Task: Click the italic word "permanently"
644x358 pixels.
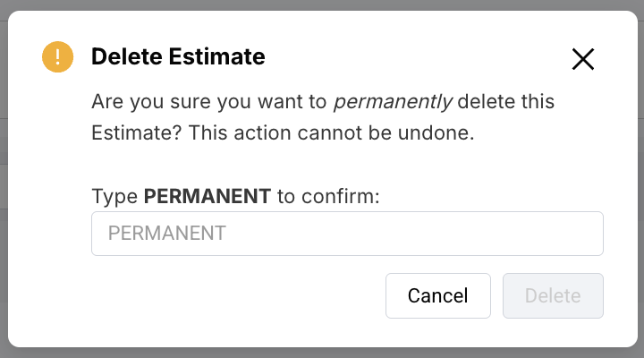Action: [394, 101]
